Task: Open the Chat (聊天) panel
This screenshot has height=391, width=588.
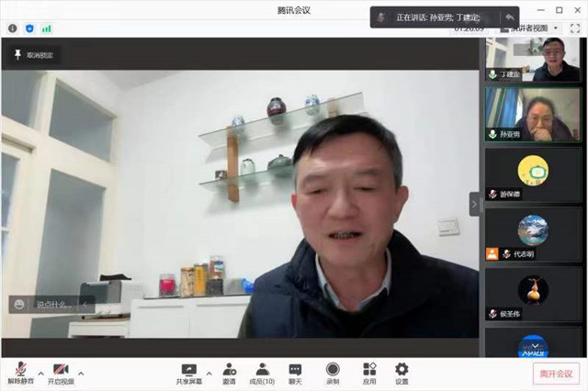Action: tap(295, 371)
